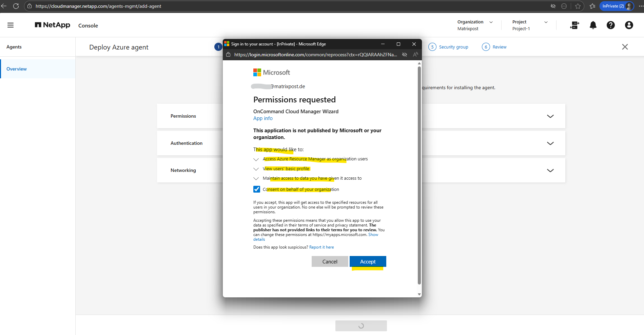Expand Access Azure Resource Manager permission chevron
The height and width of the screenshot is (335, 644).
256,159
